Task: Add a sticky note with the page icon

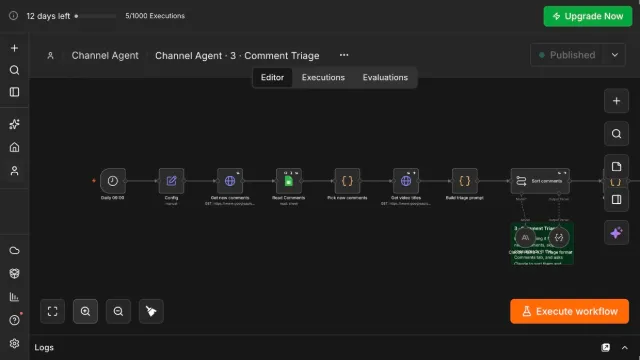Action: pos(616,167)
